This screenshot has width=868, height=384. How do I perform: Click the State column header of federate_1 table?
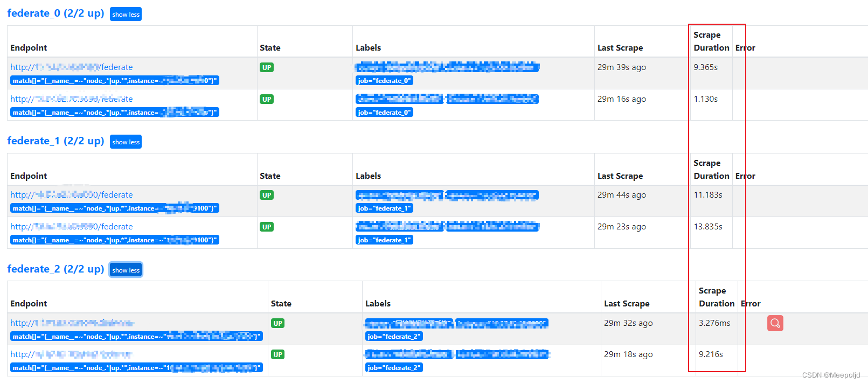pos(270,176)
